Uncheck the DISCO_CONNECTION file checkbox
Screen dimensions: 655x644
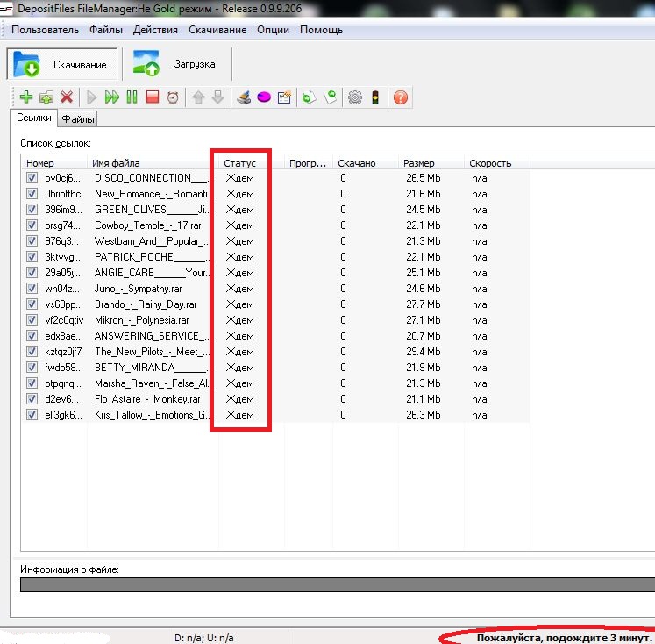click(32, 178)
